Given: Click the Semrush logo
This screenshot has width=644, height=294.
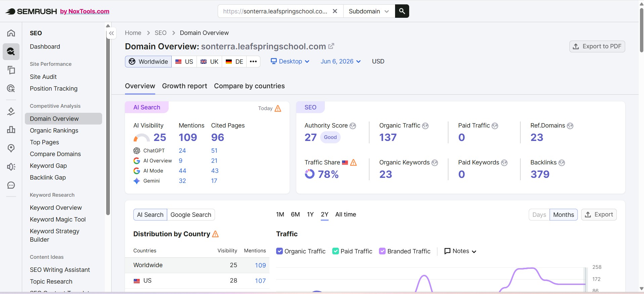Looking at the screenshot, I should 31,11.
